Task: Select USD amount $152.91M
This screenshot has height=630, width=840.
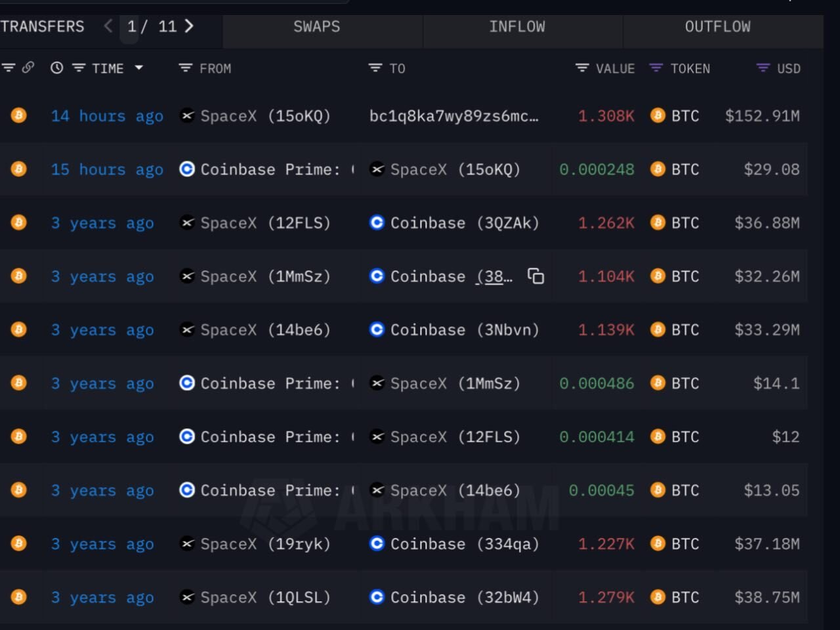Action: click(763, 116)
